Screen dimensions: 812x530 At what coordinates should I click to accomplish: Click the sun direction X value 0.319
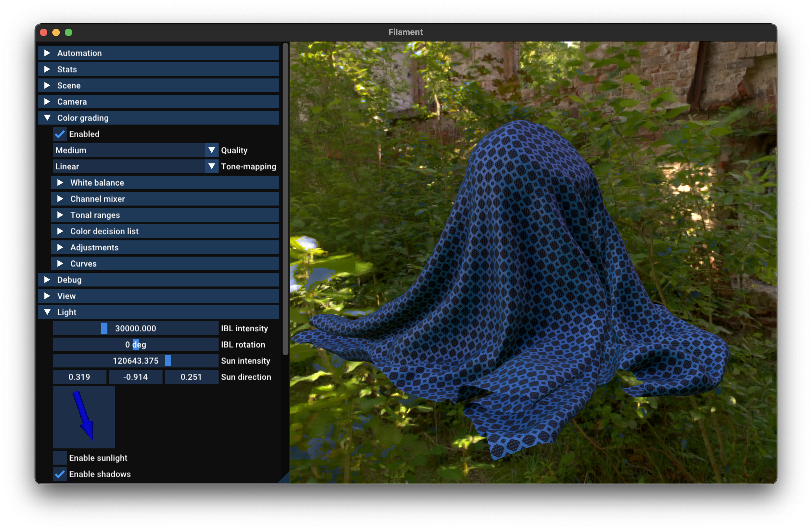[x=79, y=377]
